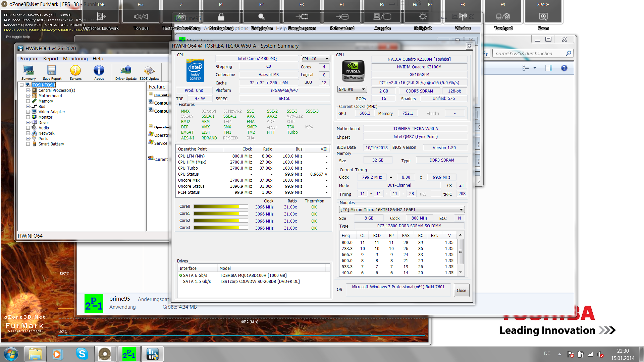Select the Optisches Laufwerk hotkey card
This screenshot has height=362, width=644.
click(101, 16)
